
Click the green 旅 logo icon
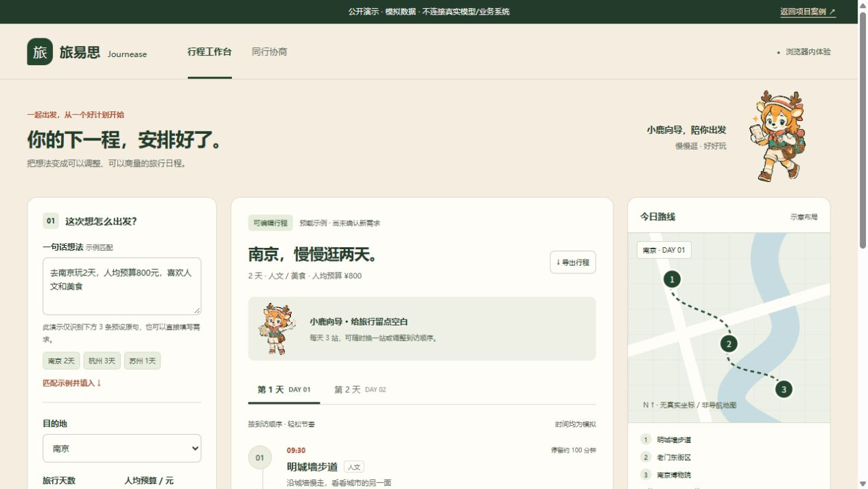pos(40,52)
